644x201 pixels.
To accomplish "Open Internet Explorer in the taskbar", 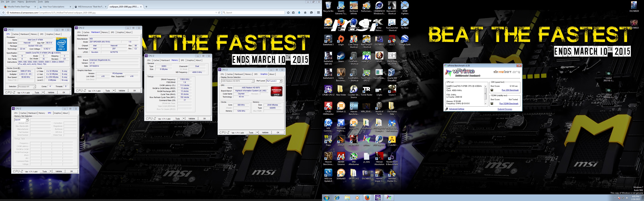I will [x=337, y=198].
